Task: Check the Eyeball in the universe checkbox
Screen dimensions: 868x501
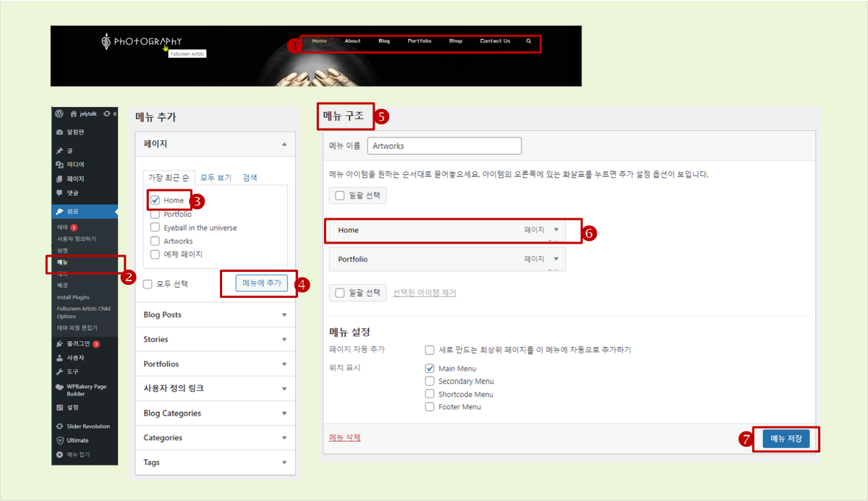Action: coord(155,228)
